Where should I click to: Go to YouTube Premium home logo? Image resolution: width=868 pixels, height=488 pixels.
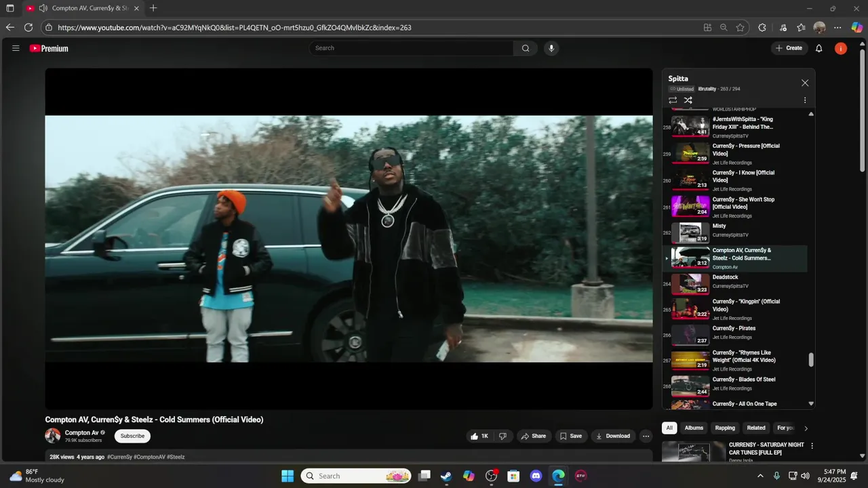tap(49, 48)
